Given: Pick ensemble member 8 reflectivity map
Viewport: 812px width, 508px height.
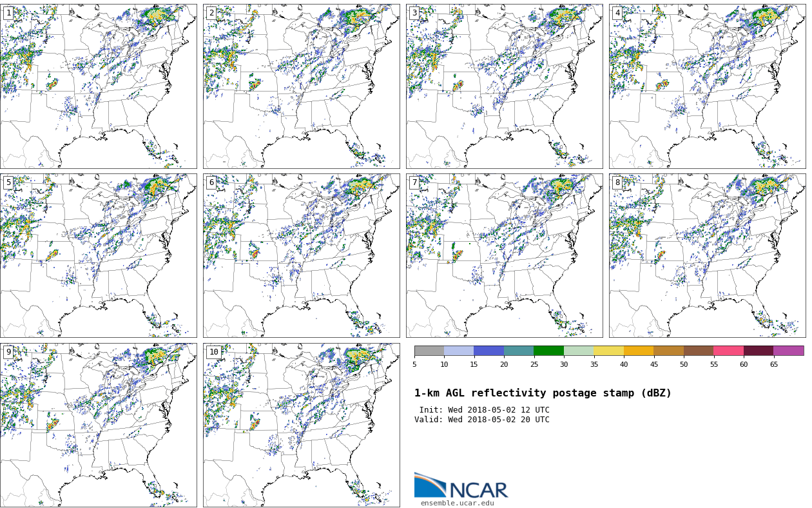Looking at the screenshot, I should pyautogui.click(x=707, y=255).
